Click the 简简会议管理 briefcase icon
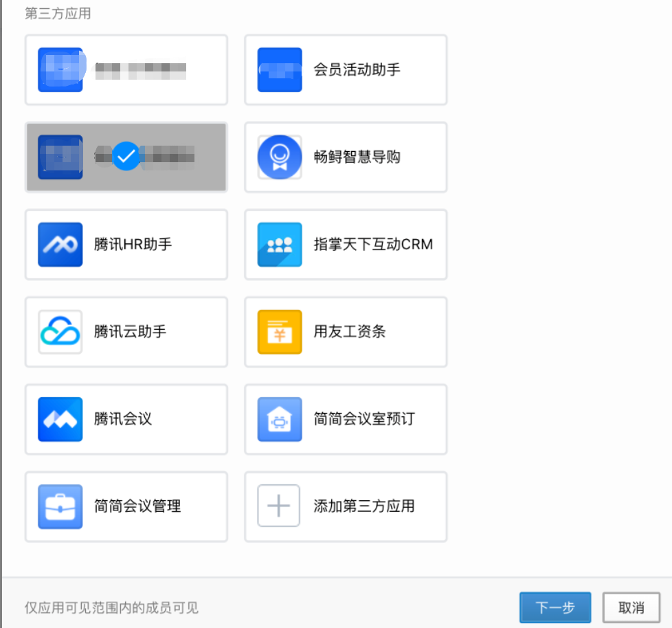Image resolution: width=672 pixels, height=628 pixels. coord(60,506)
